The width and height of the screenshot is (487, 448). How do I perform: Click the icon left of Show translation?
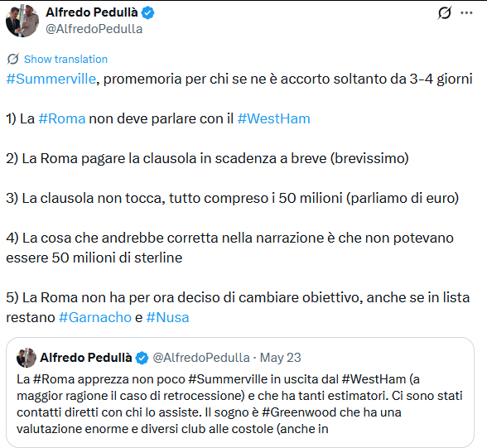coord(13,59)
